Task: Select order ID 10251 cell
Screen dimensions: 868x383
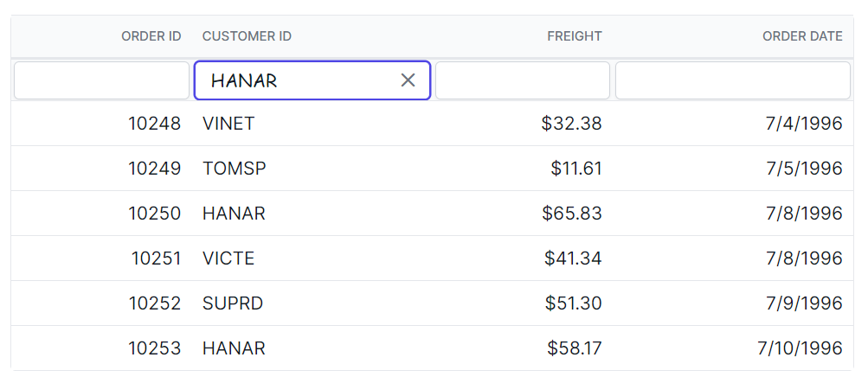Action: click(x=156, y=259)
